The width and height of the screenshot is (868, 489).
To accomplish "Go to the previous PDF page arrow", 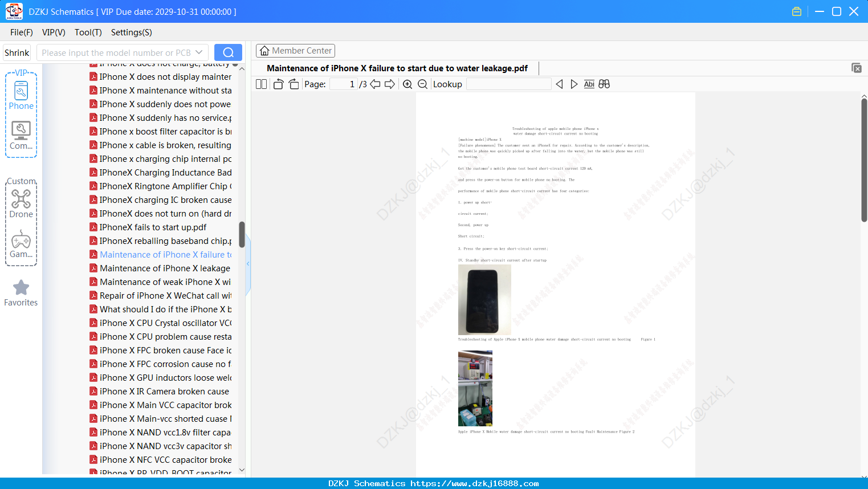I will tap(375, 84).
